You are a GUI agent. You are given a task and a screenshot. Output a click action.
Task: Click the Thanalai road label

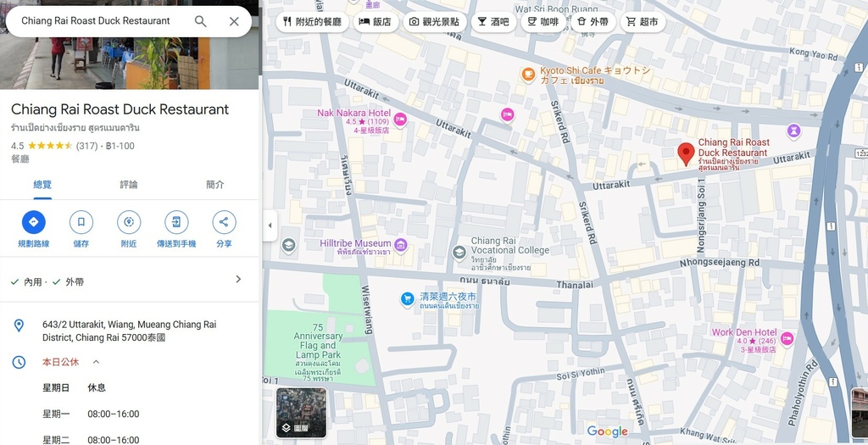tap(575, 285)
